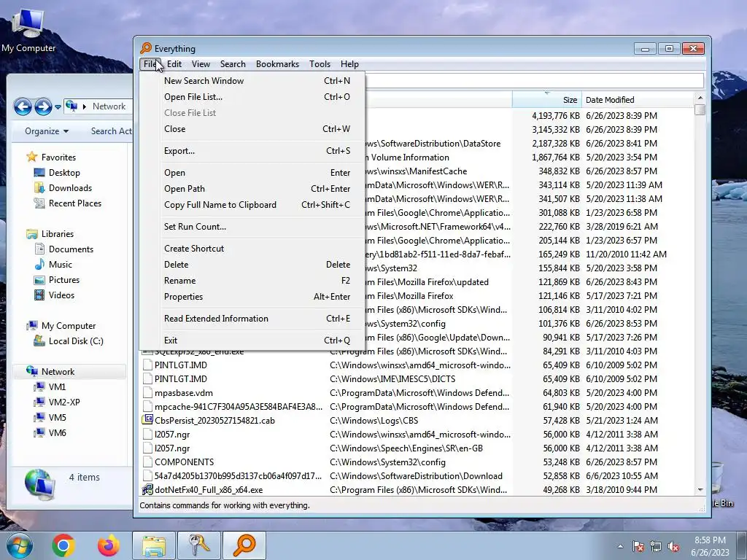Viewport: 747px width, 560px height.
Task: Click Search Active Directory in Network toolbar
Action: [x=111, y=131]
